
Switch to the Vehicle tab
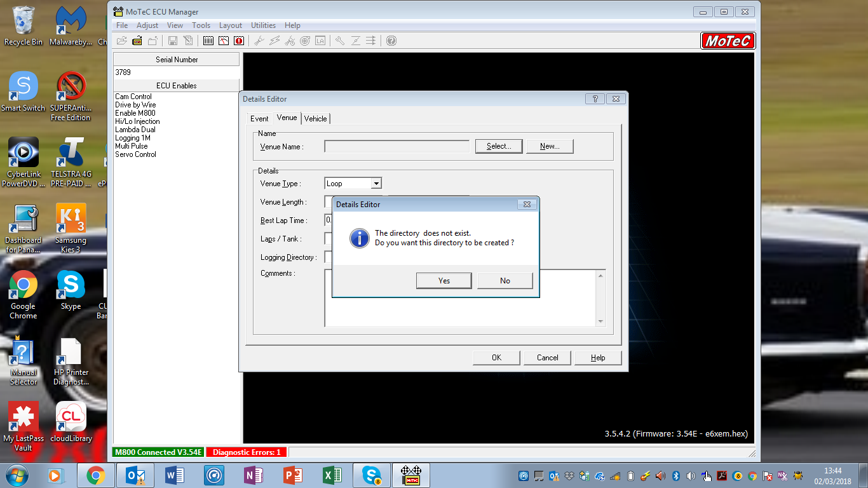click(315, 119)
